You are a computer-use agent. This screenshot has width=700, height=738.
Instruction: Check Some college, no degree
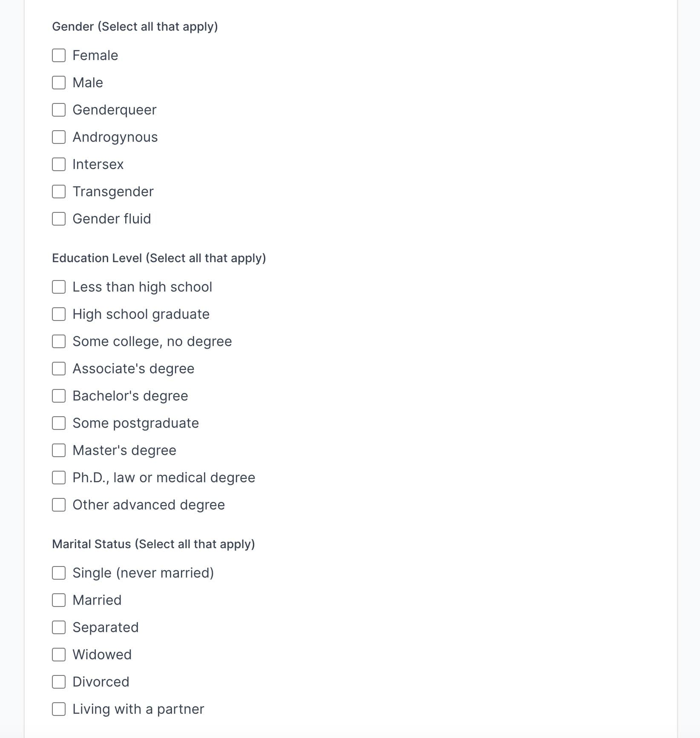click(58, 341)
